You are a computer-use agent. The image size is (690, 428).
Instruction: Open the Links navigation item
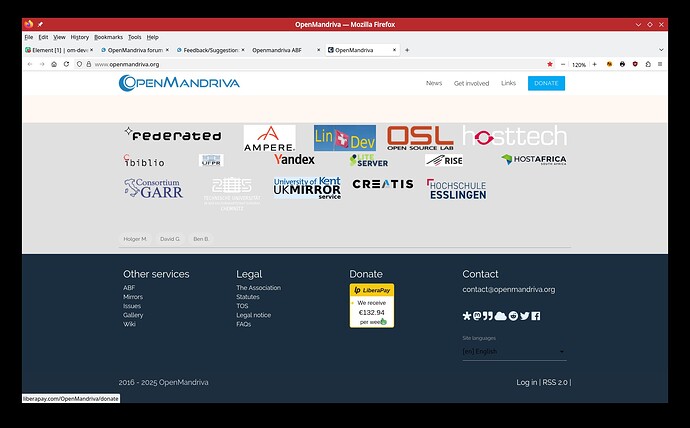click(x=508, y=83)
